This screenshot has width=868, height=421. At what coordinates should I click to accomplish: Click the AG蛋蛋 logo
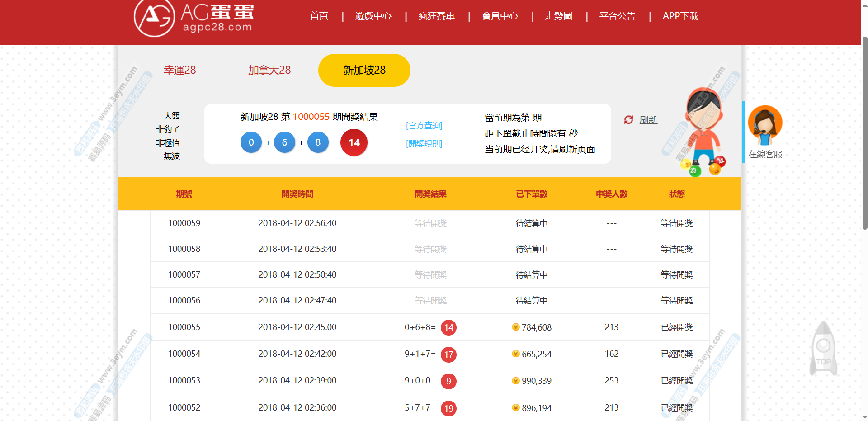(x=193, y=18)
